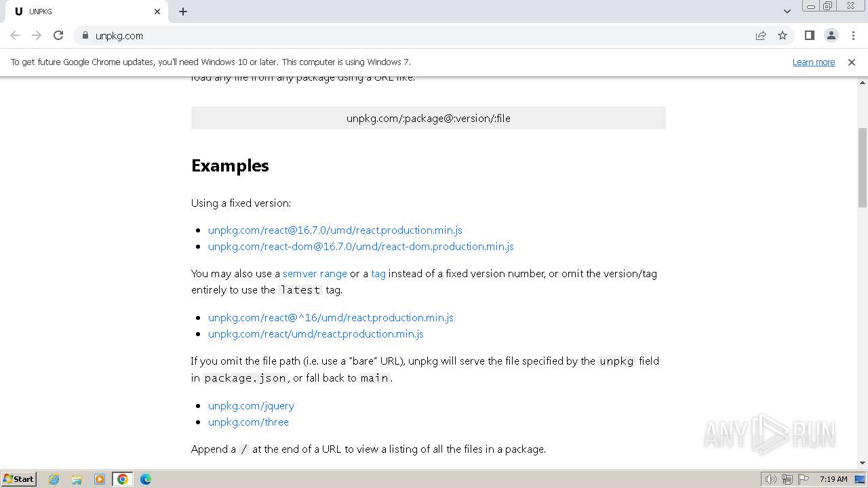Follow the semver range link

pos(315,273)
